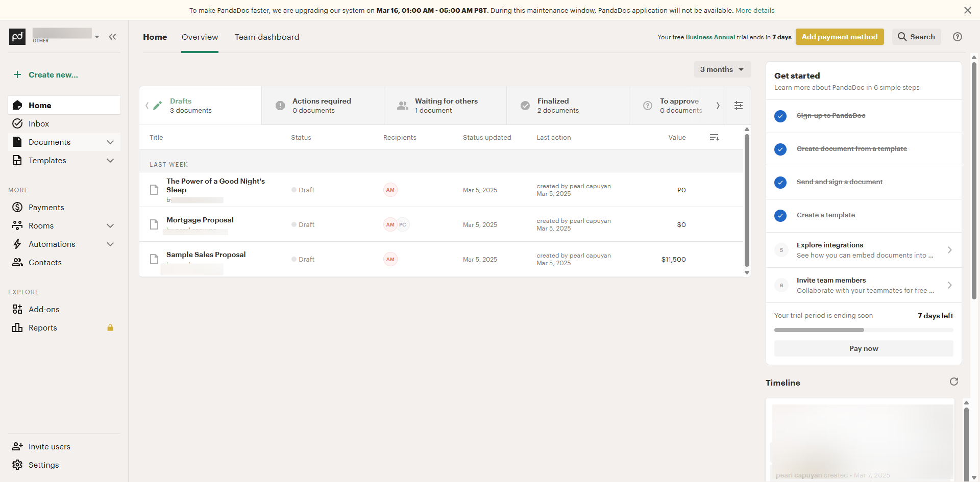The width and height of the screenshot is (980, 482).
Task: Select the Finalized tab
Action: [568, 106]
